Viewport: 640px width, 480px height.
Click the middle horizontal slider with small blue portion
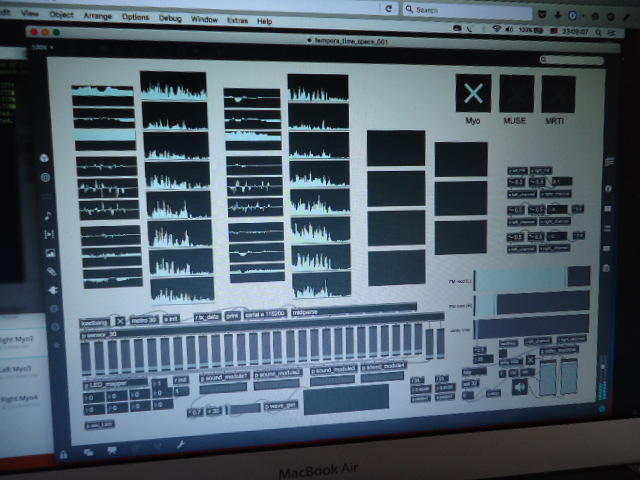532,303
